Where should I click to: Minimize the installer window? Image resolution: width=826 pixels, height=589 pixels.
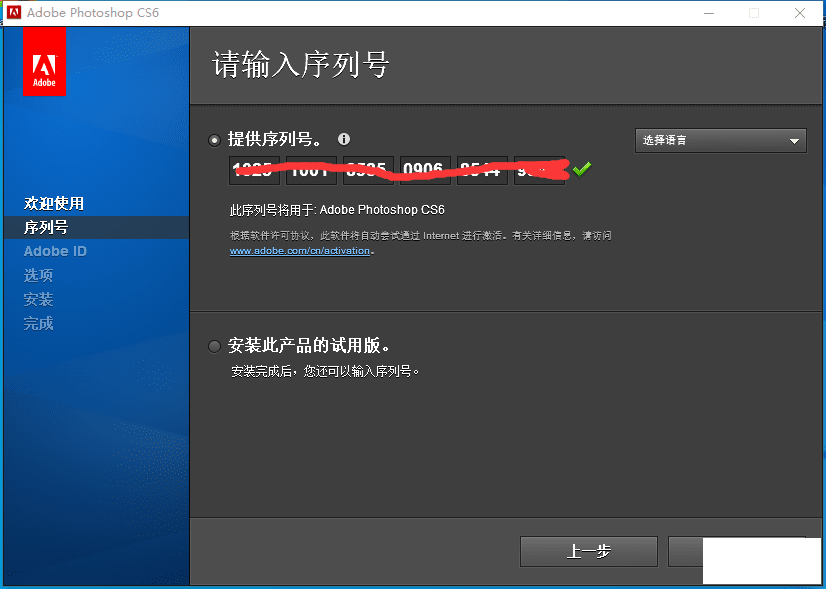(709, 13)
